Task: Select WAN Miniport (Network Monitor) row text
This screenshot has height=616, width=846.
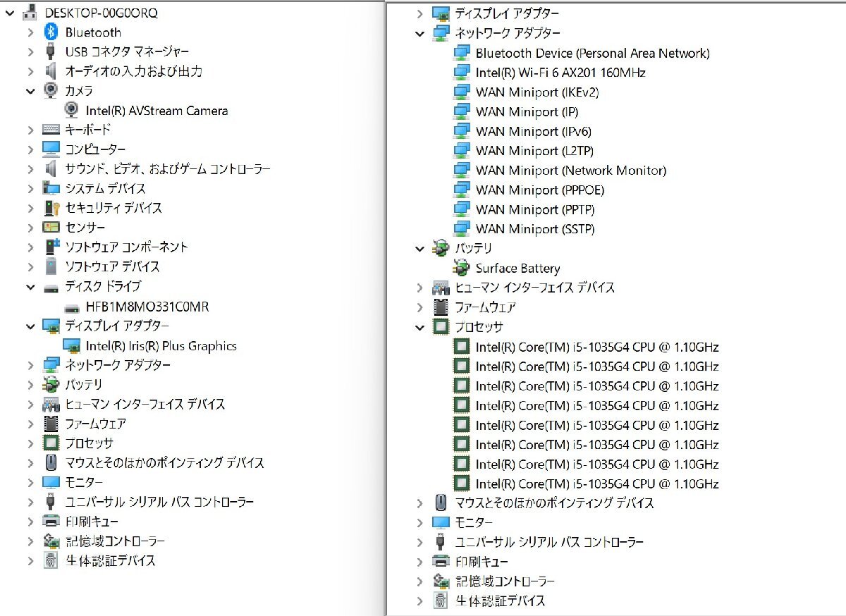Action: (x=571, y=171)
